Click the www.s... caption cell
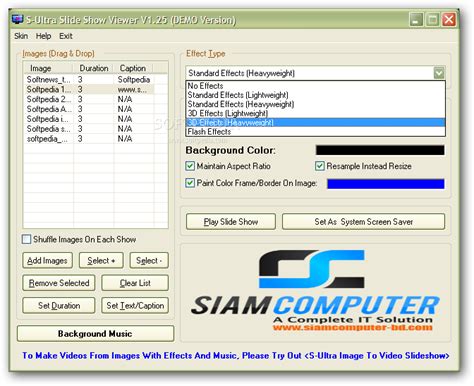This screenshot has width=474, height=386. tap(134, 89)
